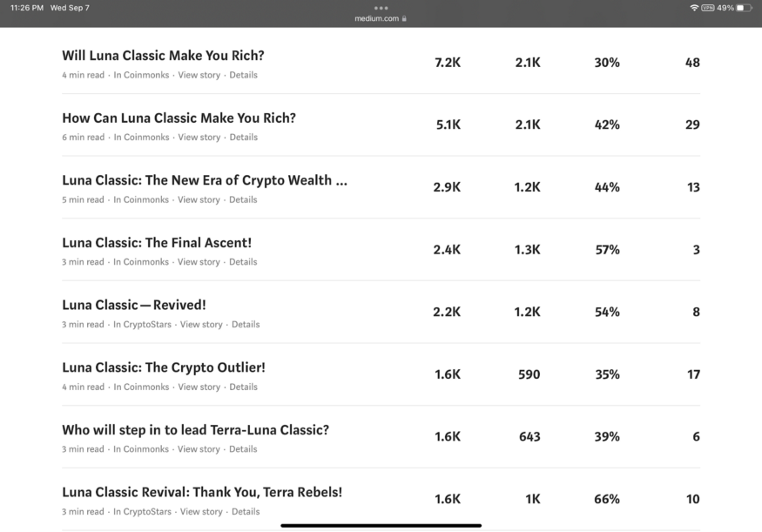Open Details for 'Luna Classic Revival: Thank You, Terra Rebels!'
Viewport: 762px width, 532px height.
tap(246, 512)
